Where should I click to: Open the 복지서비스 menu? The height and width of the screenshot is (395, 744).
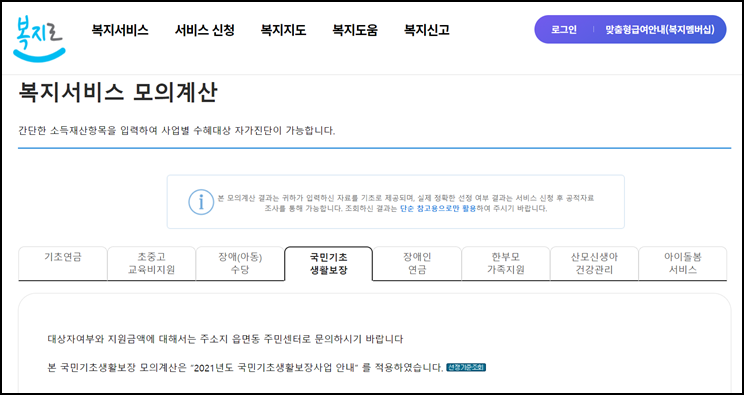point(120,30)
